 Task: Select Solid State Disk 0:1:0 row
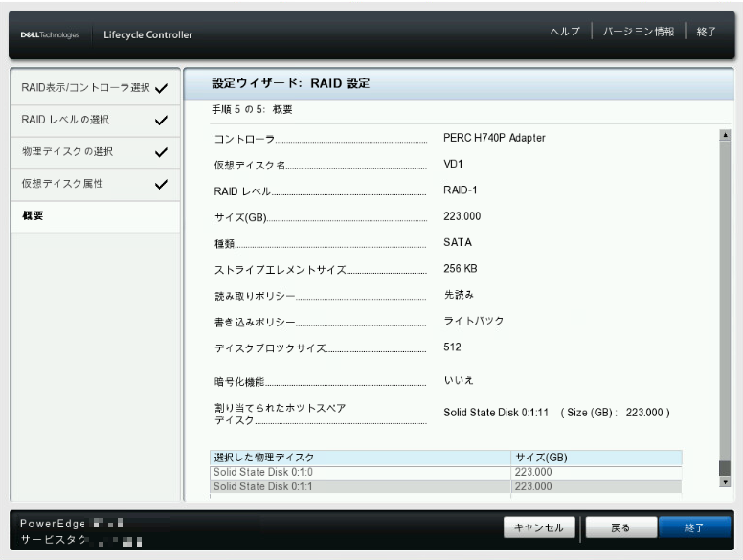click(360, 472)
